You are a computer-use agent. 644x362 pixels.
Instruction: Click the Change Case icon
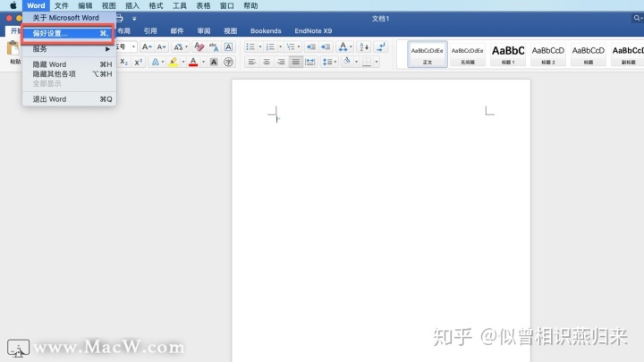click(x=178, y=46)
